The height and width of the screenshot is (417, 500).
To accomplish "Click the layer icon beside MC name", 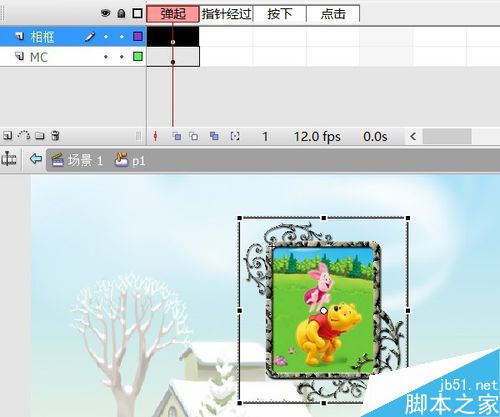I will 19,56.
